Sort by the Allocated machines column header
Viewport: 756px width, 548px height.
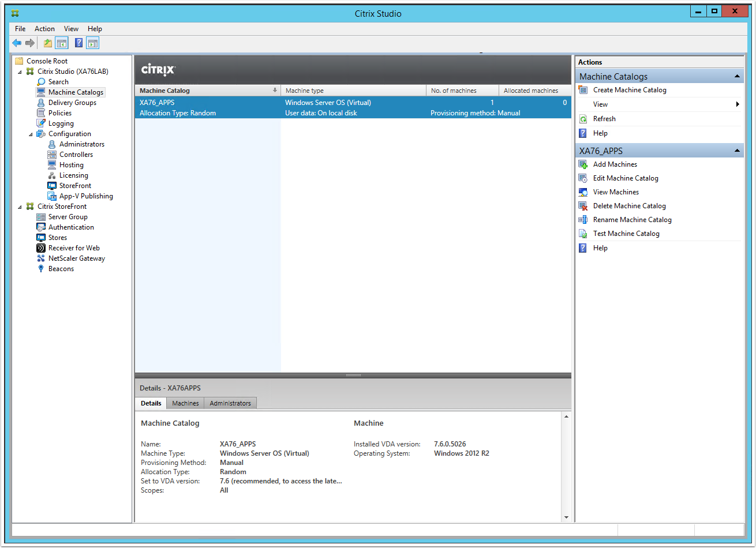click(x=535, y=91)
